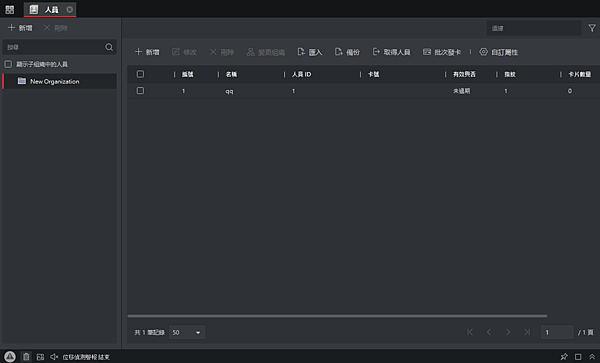Expand the alarm panel with double chevron
Viewport: 600px width, 363px height.
click(x=592, y=356)
